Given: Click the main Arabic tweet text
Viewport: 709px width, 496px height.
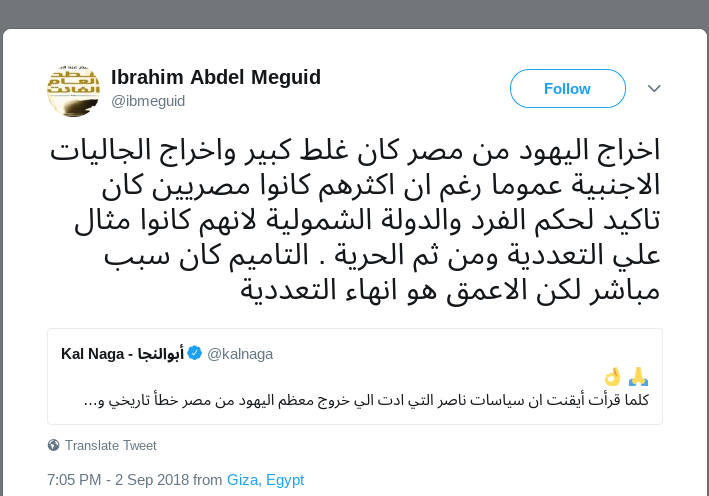Looking at the screenshot, I should pos(354,220).
